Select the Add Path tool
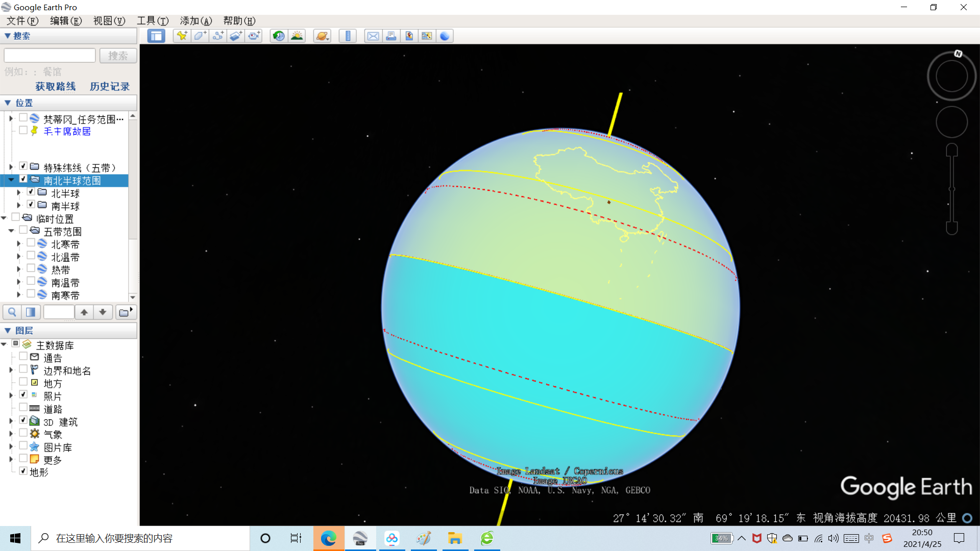This screenshot has width=980, height=551. click(218, 36)
